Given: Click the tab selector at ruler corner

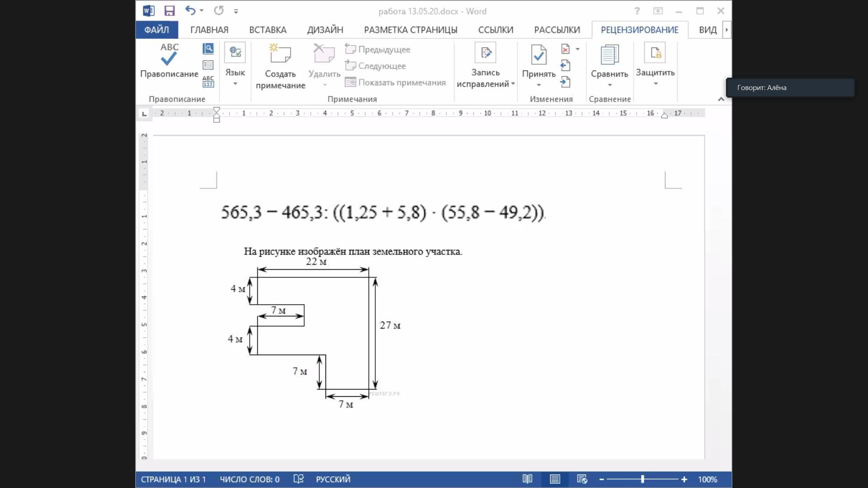Looking at the screenshot, I should click(144, 114).
